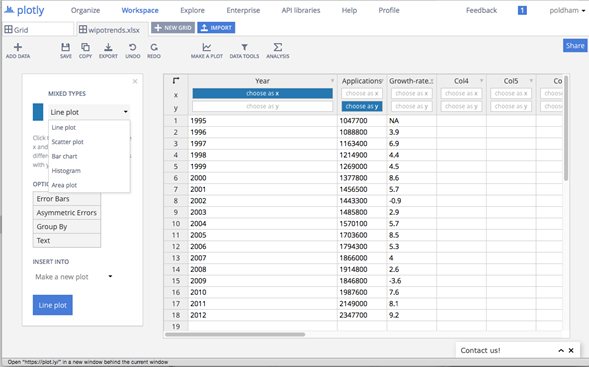589x367 pixels.
Task: Click the Redo icon
Action: pyautogui.click(x=154, y=47)
